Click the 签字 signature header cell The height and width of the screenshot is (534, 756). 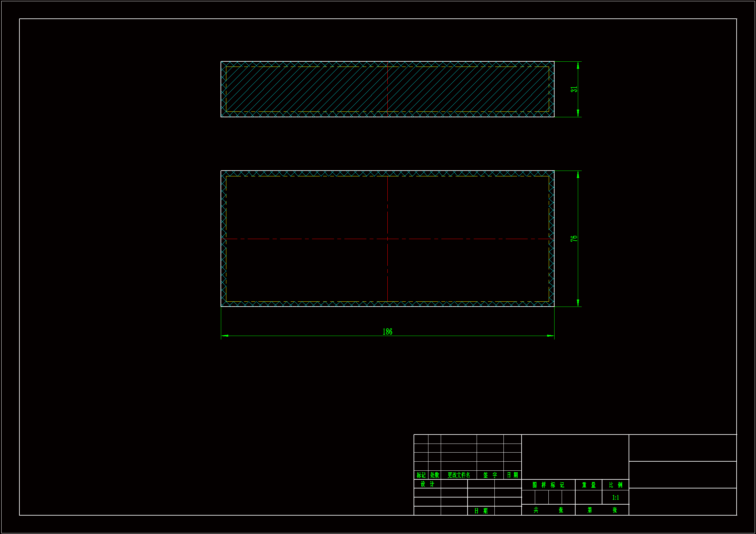tap(490, 475)
